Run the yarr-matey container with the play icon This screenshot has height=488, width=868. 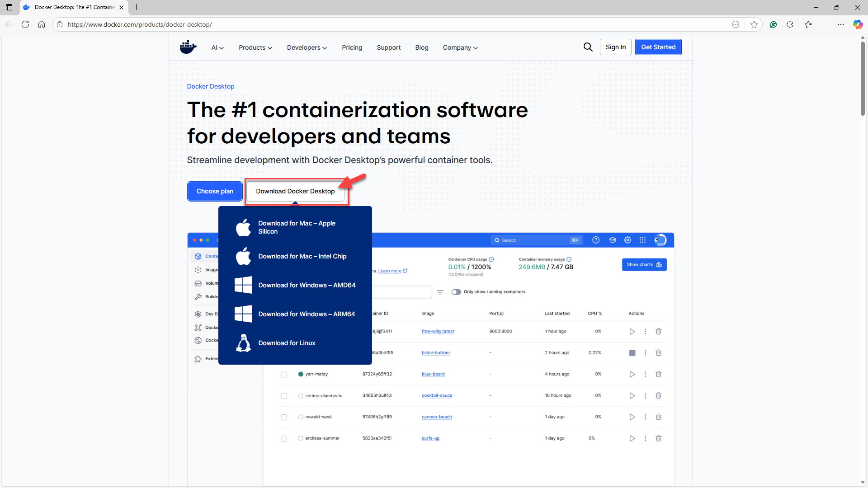tap(632, 374)
